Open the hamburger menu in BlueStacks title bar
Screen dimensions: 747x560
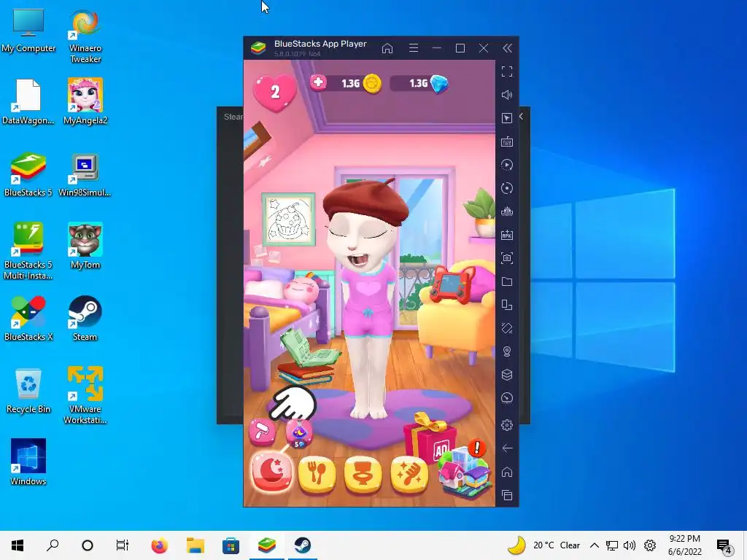coord(414,48)
